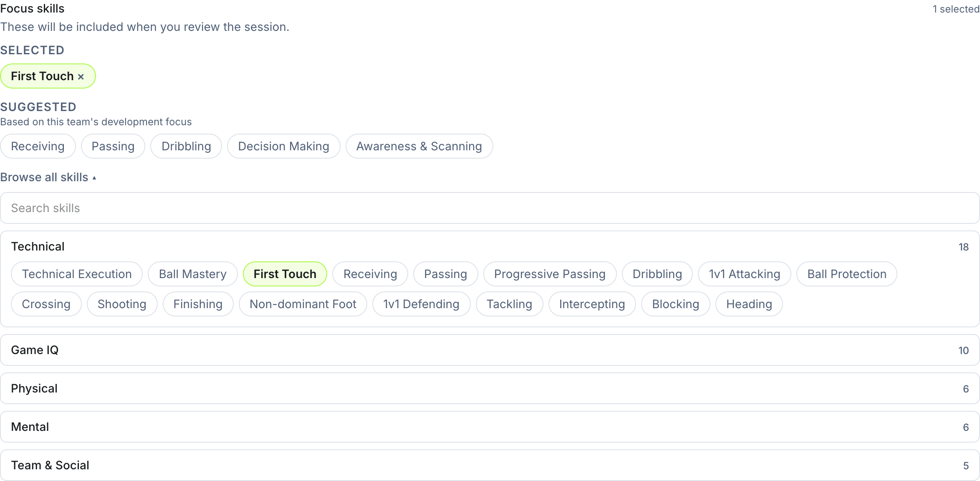Add the Crossing skill
Screen dimensions: 980x481
46,304
